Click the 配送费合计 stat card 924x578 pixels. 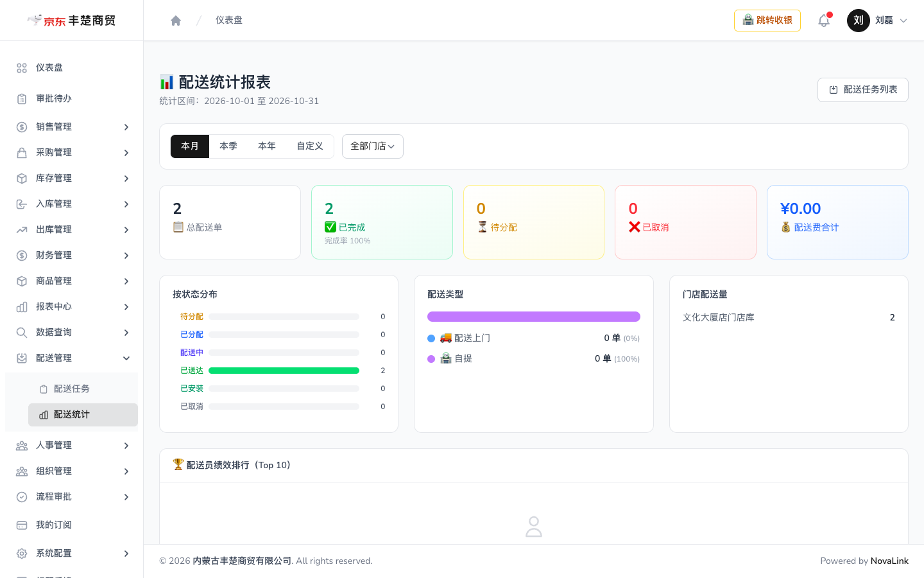click(x=837, y=222)
